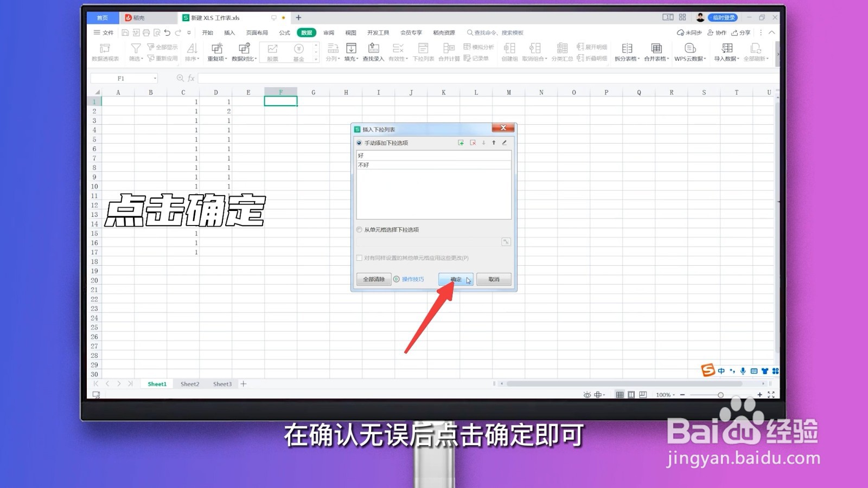Click the save icon in quick toolbar
This screenshot has width=868, height=488.
point(125,33)
